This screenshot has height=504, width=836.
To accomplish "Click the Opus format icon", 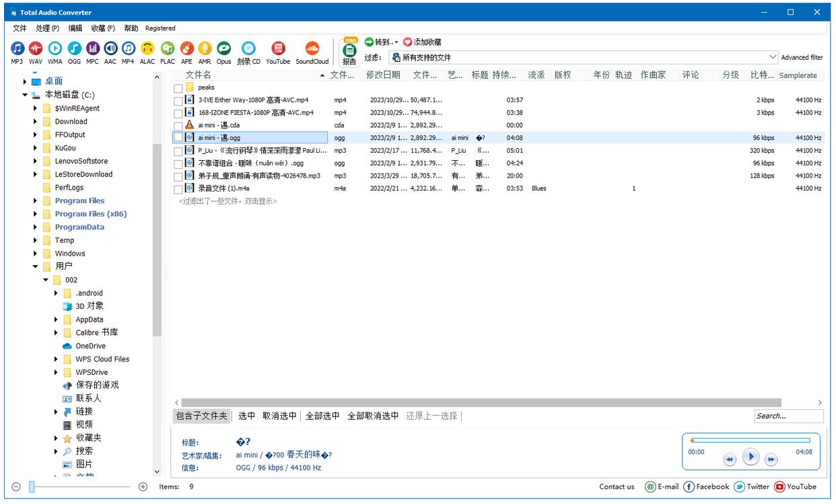I will [224, 49].
